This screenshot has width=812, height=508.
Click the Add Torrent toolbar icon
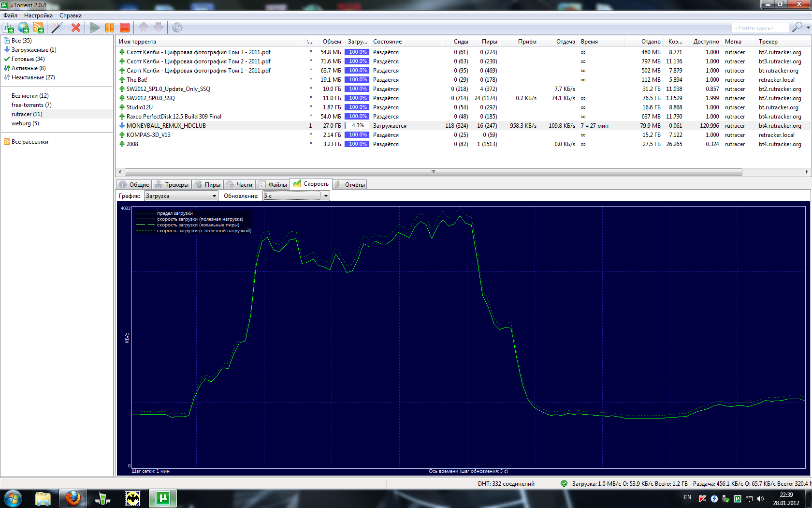(8, 28)
